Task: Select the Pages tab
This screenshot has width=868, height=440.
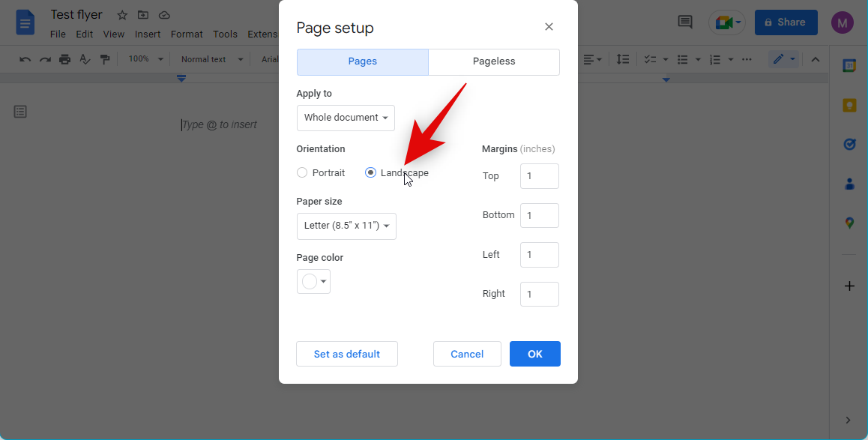Action: pos(363,61)
